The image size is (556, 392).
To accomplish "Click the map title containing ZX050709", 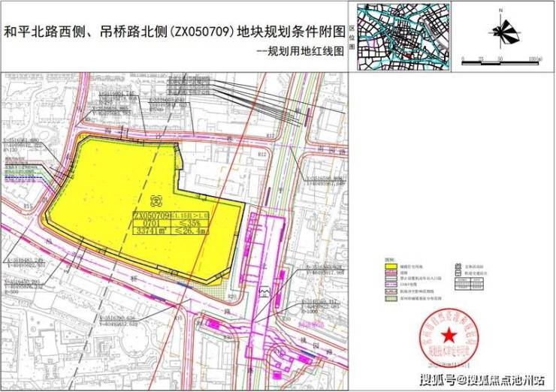I will pyautogui.click(x=174, y=32).
